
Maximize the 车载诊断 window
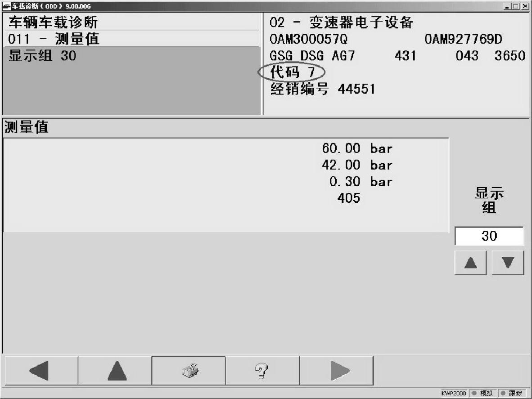516,6
